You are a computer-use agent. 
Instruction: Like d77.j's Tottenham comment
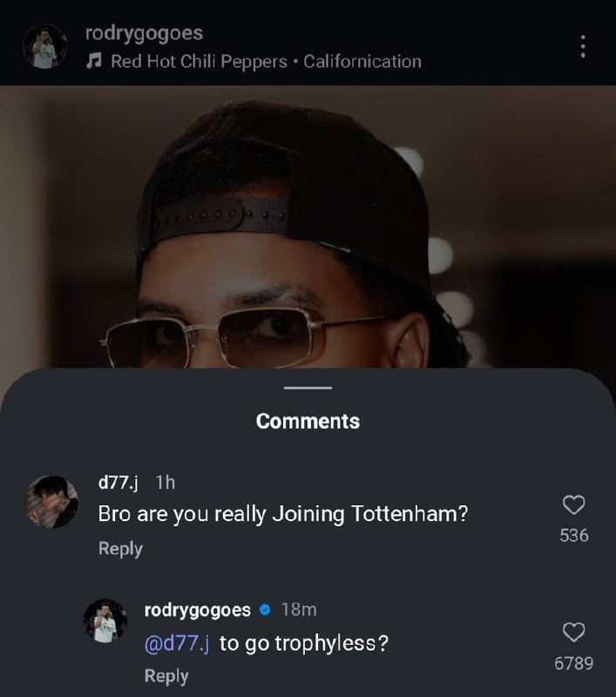point(573,504)
